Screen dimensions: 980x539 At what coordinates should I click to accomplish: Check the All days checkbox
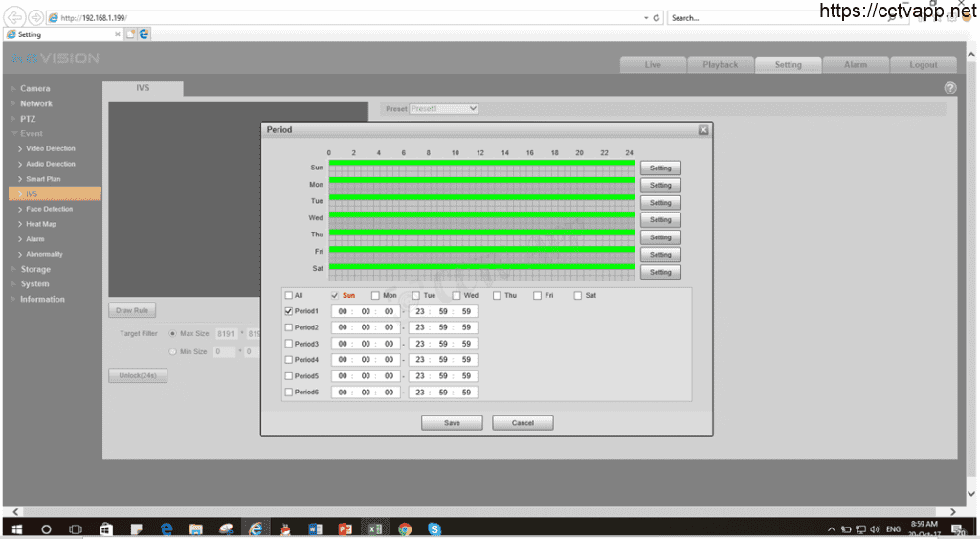[289, 295]
